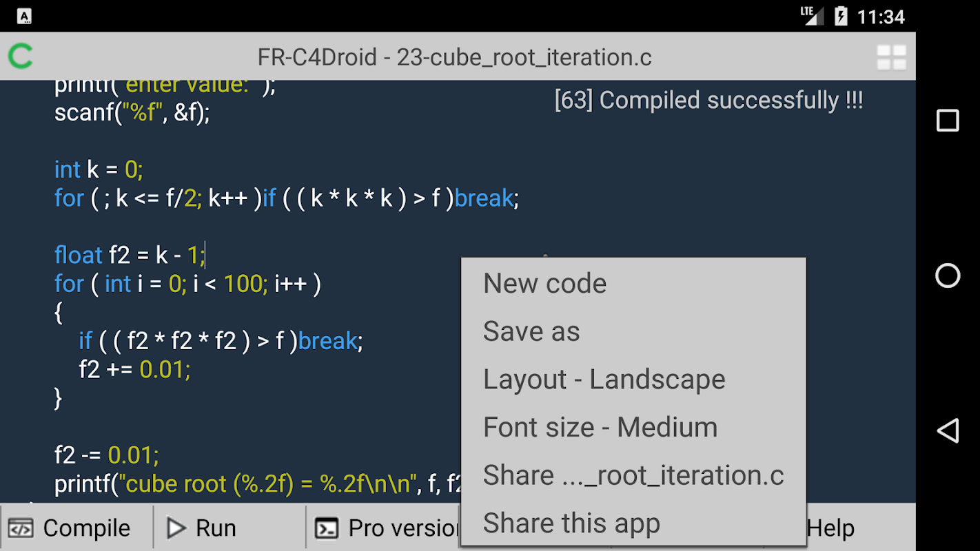This screenshot has height=551, width=980.
Task: Select Share this app entry
Action: pos(571,523)
